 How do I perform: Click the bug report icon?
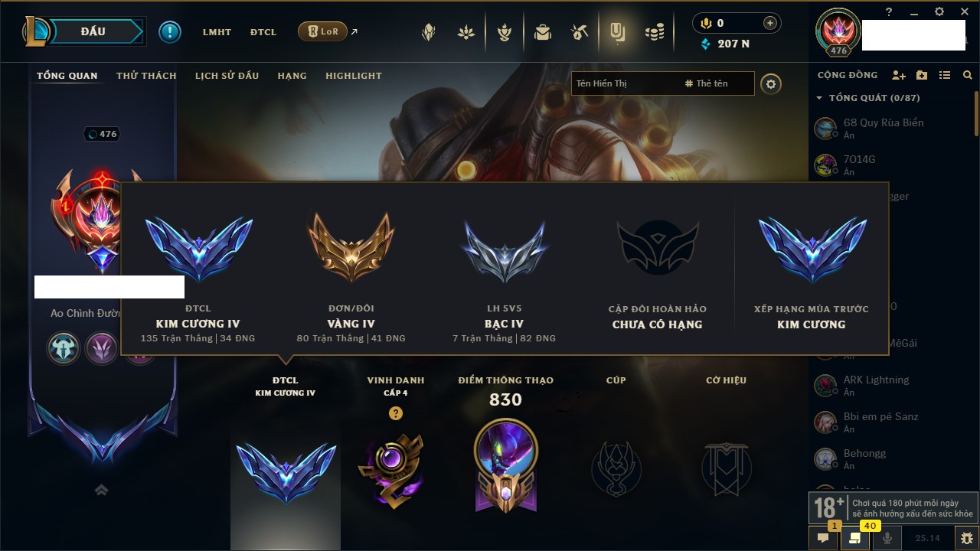point(967,538)
